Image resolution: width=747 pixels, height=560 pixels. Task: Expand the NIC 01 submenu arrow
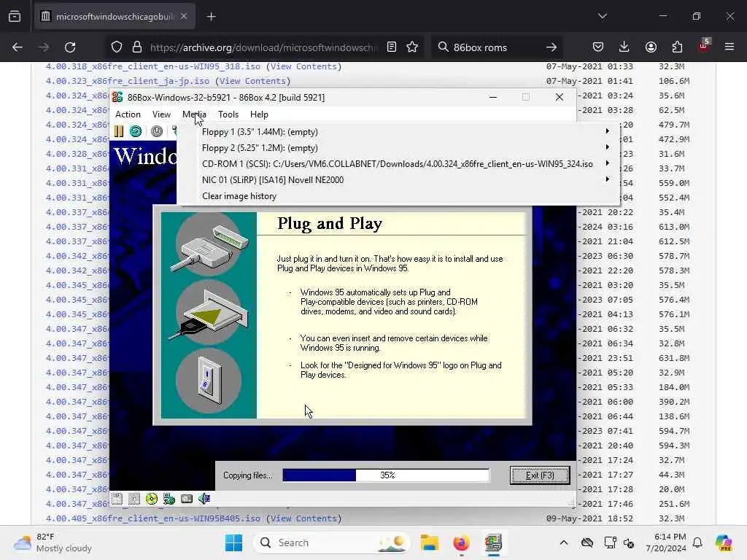[608, 179]
